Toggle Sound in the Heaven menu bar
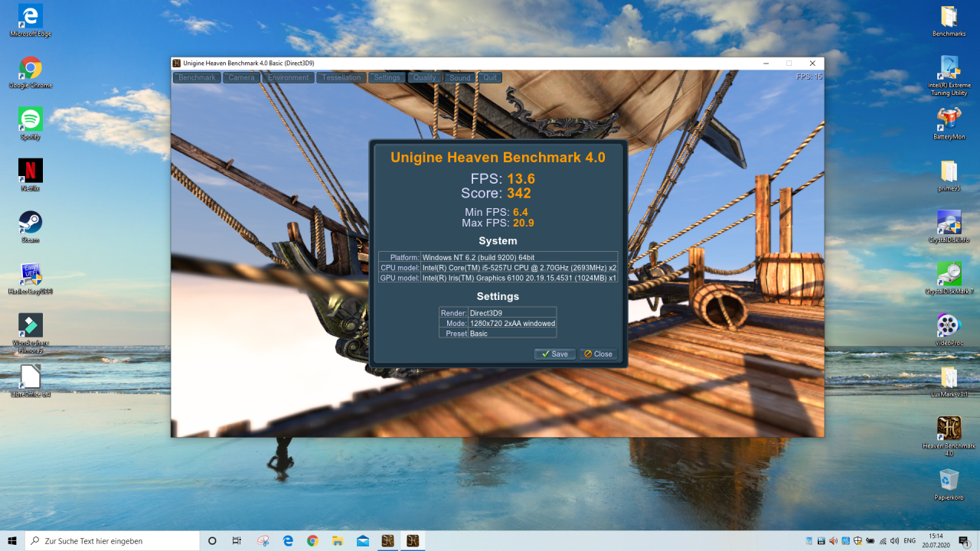The width and height of the screenshot is (980, 551). click(459, 77)
